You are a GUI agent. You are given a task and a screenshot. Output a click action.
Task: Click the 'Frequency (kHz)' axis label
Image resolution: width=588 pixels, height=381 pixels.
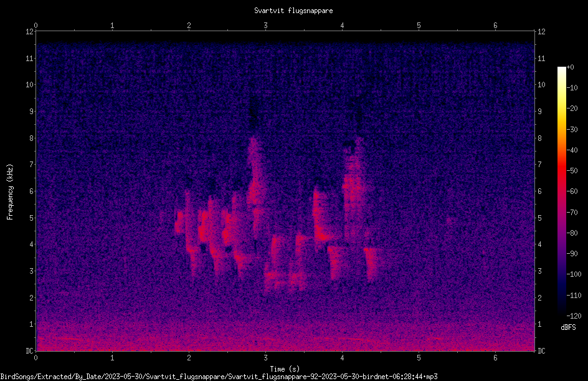pyautogui.click(x=10, y=192)
